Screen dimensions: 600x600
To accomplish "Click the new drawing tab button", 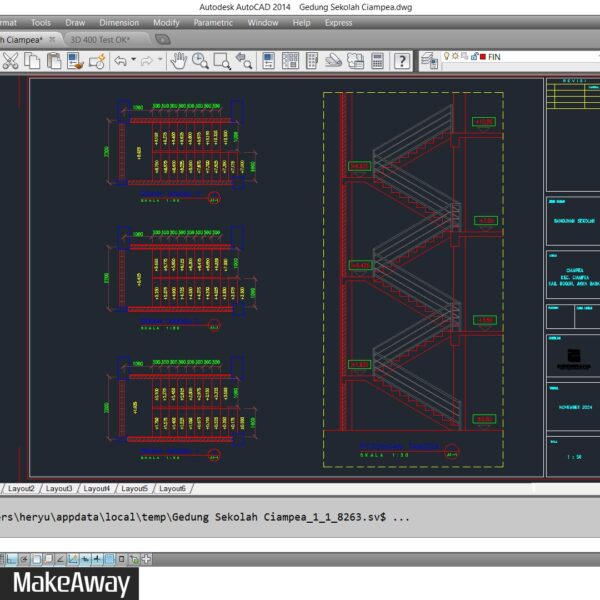I will coord(163,39).
